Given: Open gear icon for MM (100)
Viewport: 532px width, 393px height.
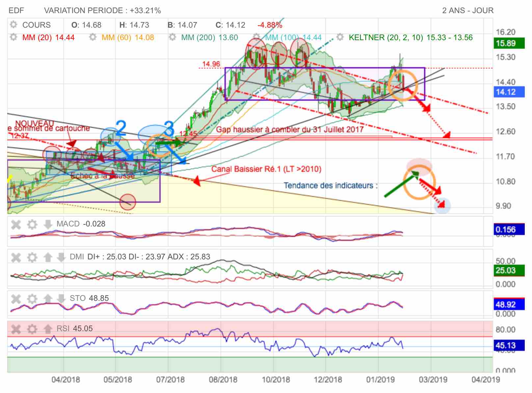Looking at the screenshot, I should [x=257, y=37].
